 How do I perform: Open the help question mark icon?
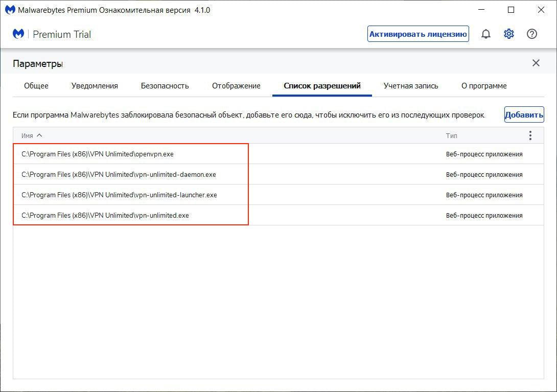click(x=532, y=34)
